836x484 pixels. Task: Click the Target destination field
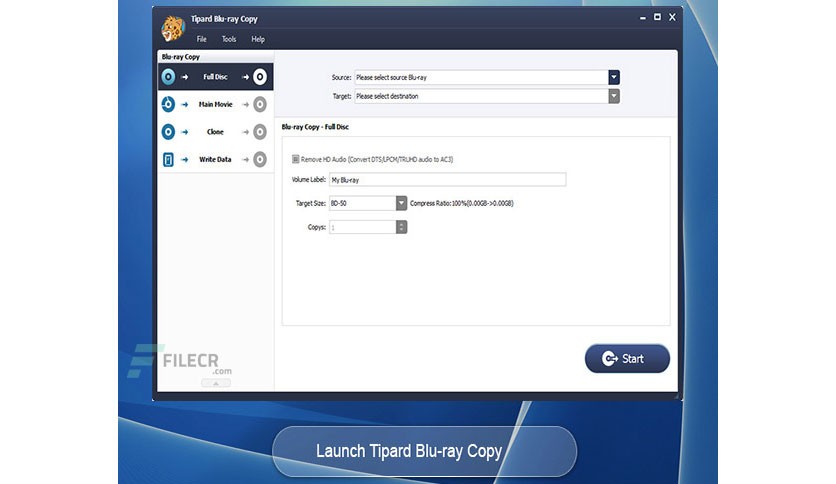pos(481,96)
